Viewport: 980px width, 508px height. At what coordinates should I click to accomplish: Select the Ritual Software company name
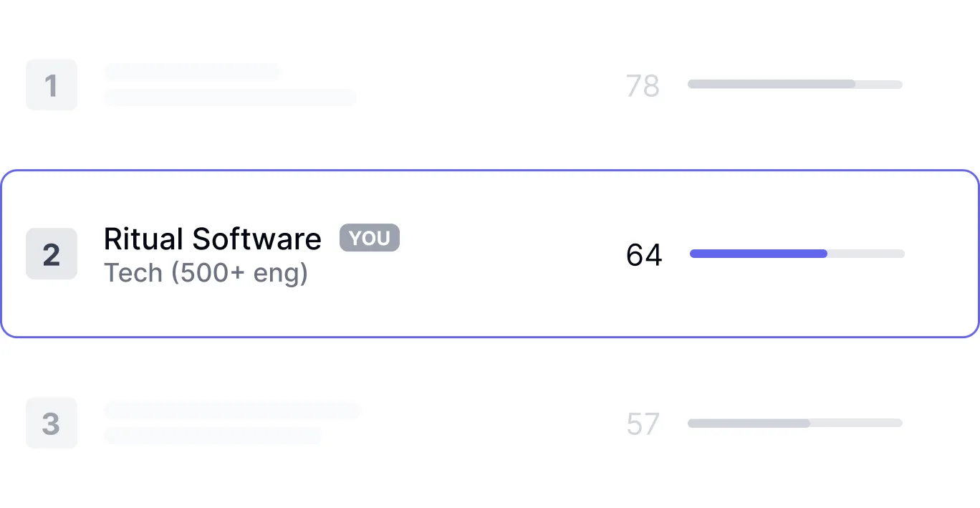click(212, 239)
